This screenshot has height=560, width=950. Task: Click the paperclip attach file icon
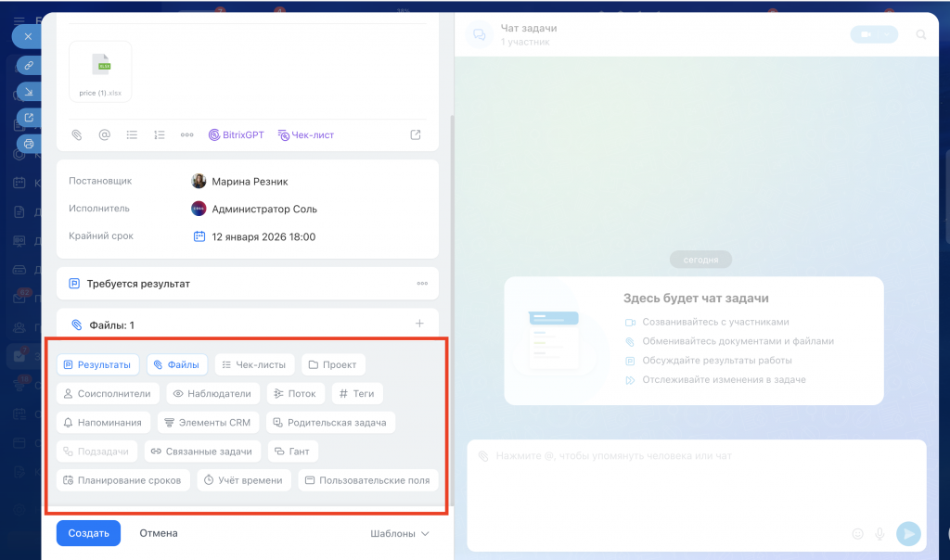click(77, 134)
